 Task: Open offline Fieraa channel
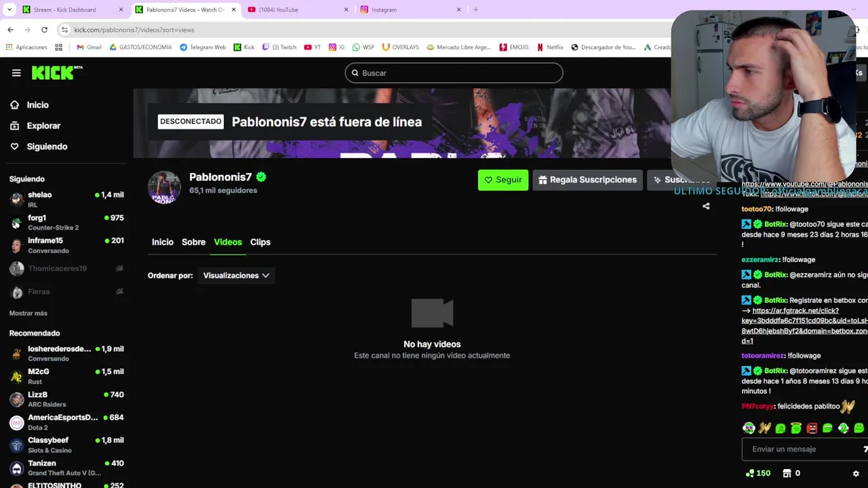point(66,291)
